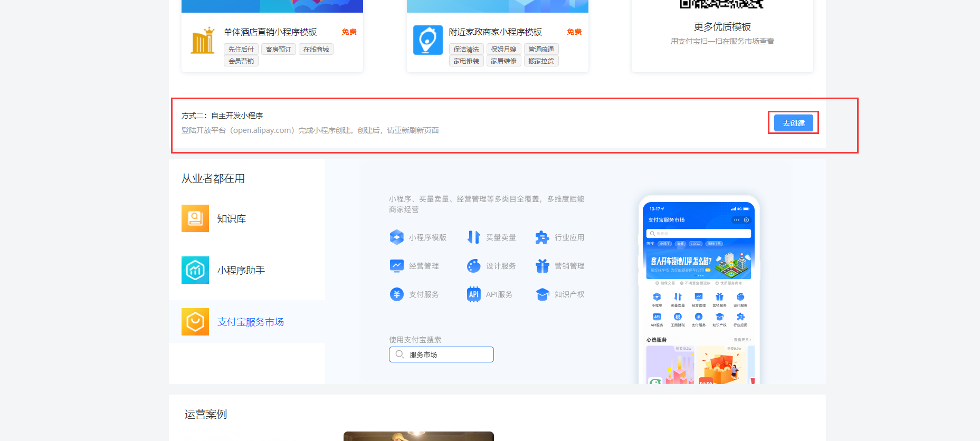Click the 服务市场 search input field
The image size is (980, 441).
(448, 354)
